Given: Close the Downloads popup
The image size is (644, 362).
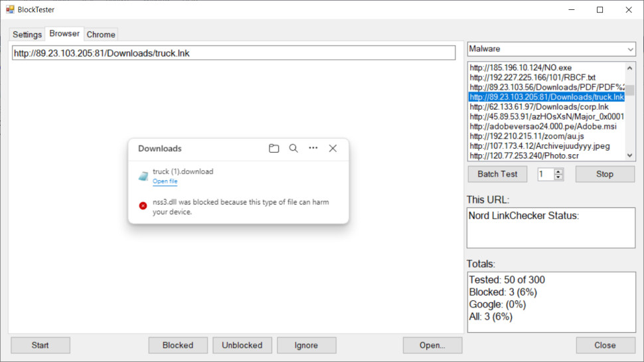Looking at the screenshot, I should tap(333, 148).
